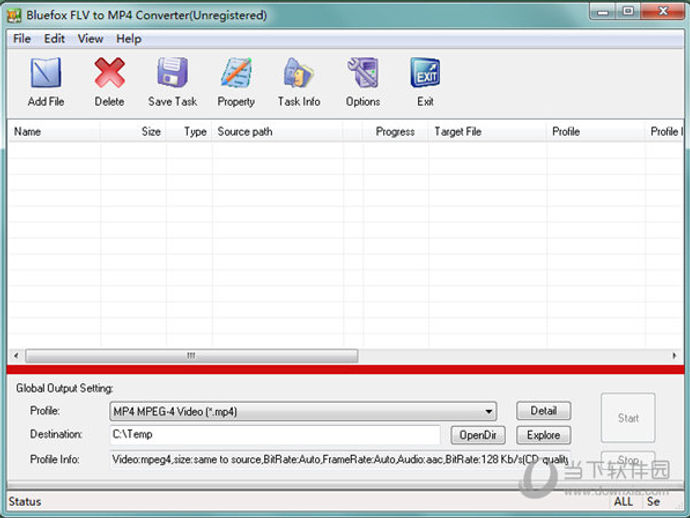This screenshot has width=690, height=518.
Task: Open the File menu
Action: point(22,39)
